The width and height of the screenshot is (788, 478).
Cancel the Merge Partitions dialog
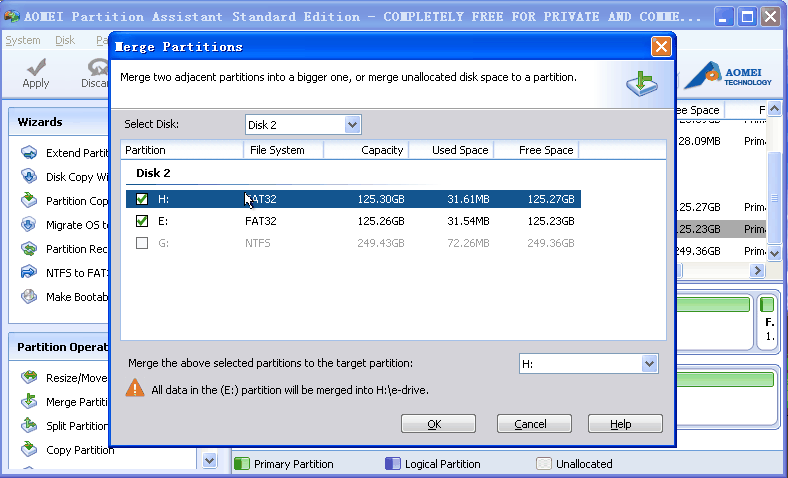[534, 424]
